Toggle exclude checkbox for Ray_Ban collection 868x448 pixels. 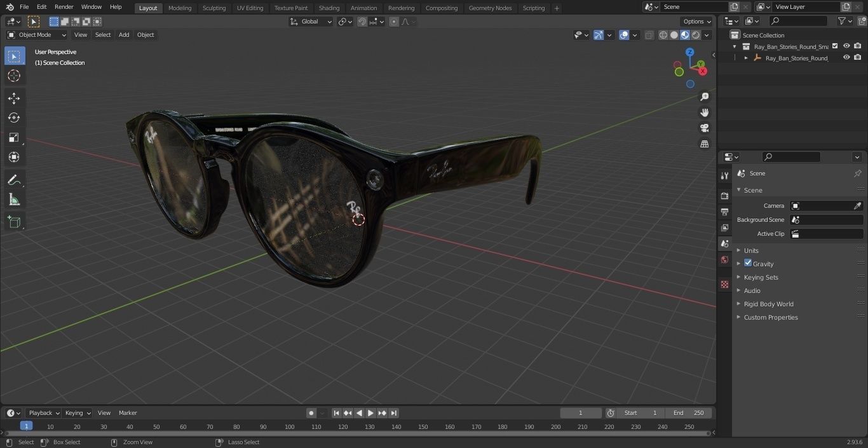click(x=835, y=46)
